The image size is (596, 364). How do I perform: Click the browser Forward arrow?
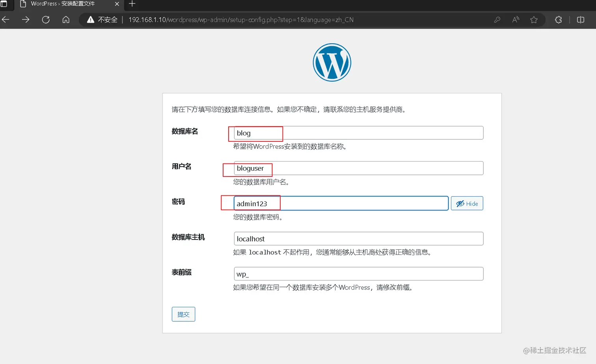point(26,20)
